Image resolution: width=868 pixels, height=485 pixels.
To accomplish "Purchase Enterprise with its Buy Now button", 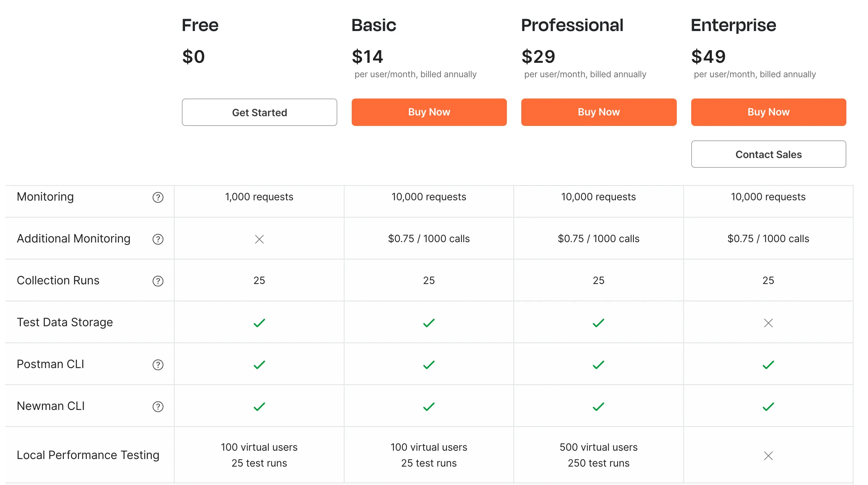I will (x=768, y=112).
